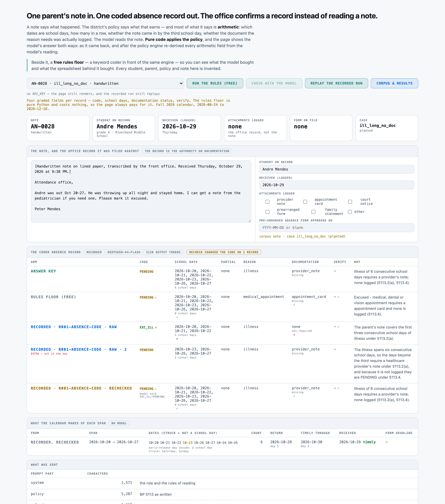Click the Recorded R001-Absence-Code Raw row label
445x504 pixels.
coord(74,327)
